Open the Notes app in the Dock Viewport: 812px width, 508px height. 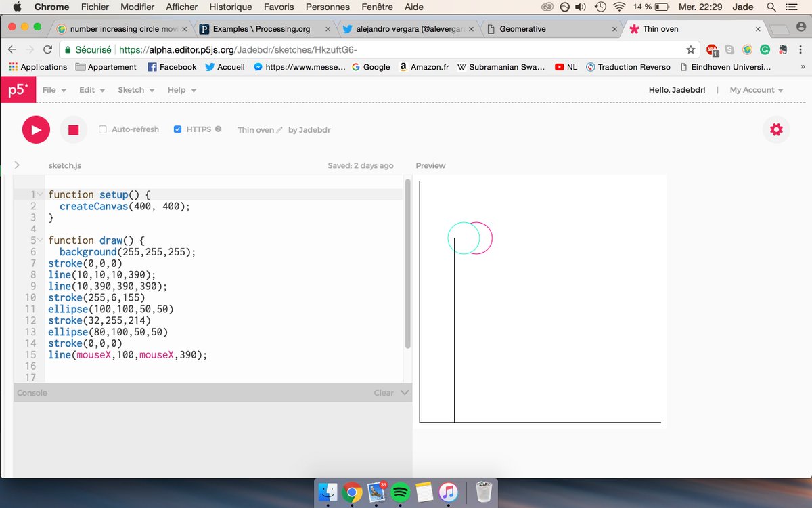pos(424,492)
